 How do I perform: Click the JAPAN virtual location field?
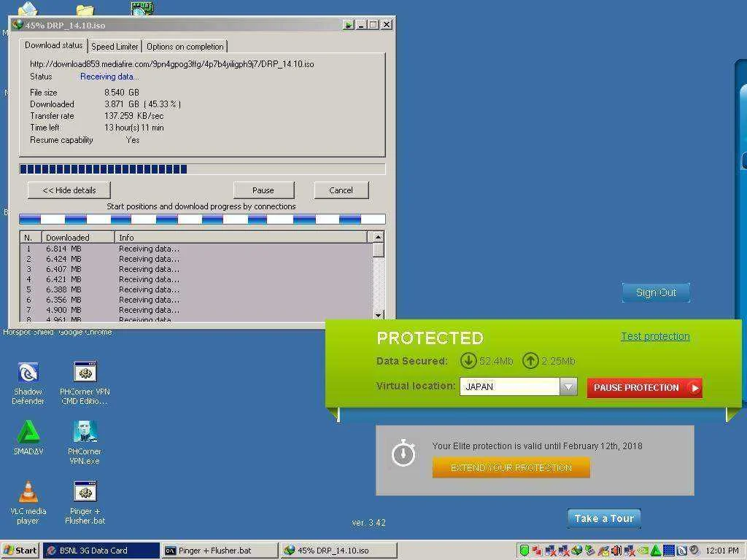(x=509, y=386)
